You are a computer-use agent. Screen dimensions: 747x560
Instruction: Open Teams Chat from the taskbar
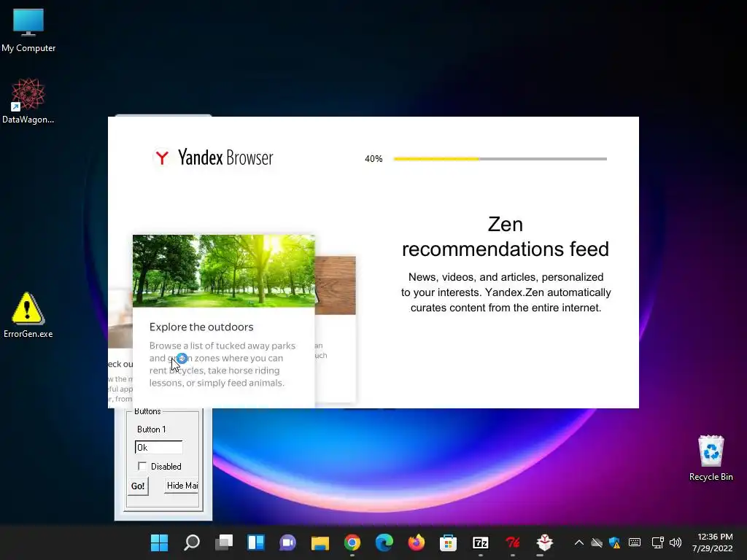(x=287, y=542)
